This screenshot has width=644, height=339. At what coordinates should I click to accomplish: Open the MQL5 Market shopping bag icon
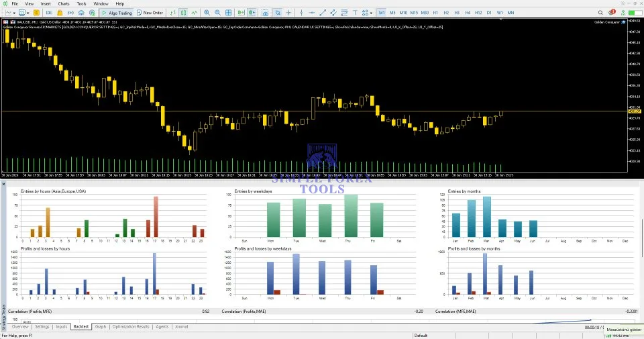click(60, 13)
